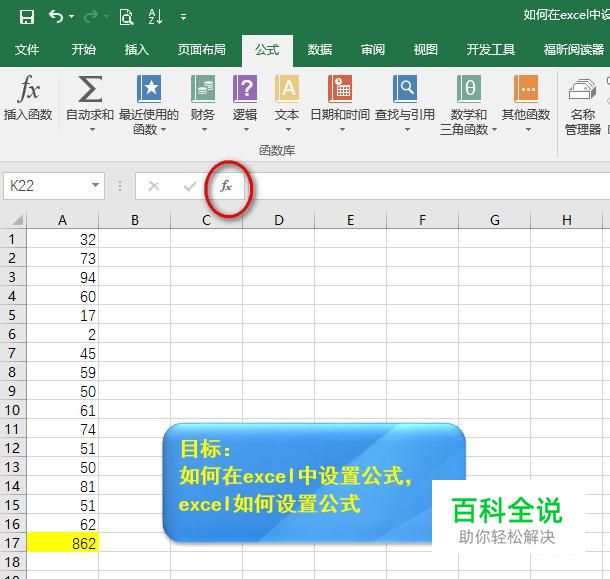This screenshot has height=579, width=610.
Task: Open the Undo history dropdown arrow
Action: click(72, 17)
